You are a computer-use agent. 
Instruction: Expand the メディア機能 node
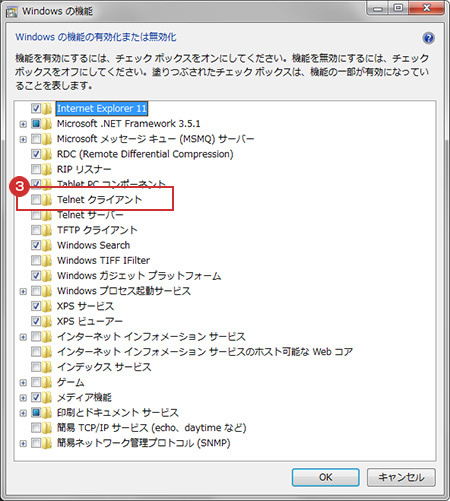(23, 398)
